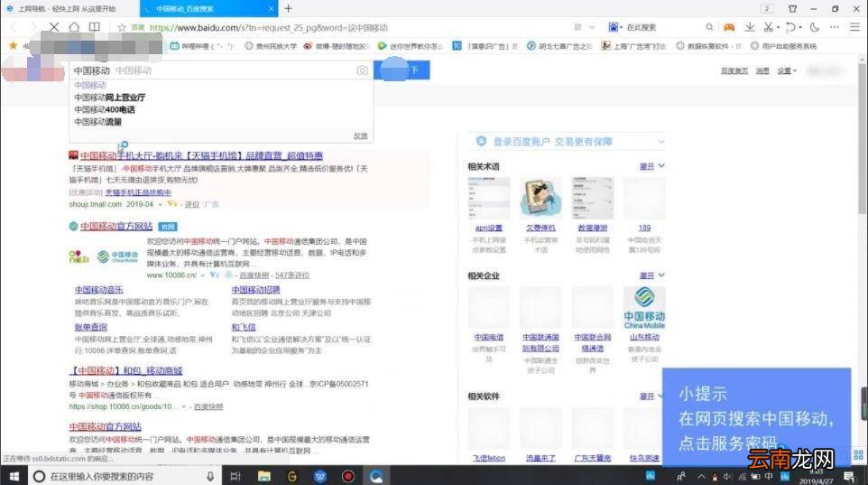Screen dimensions: 868x485
Task: Click the undo closed tab icon
Action: click(x=790, y=27)
